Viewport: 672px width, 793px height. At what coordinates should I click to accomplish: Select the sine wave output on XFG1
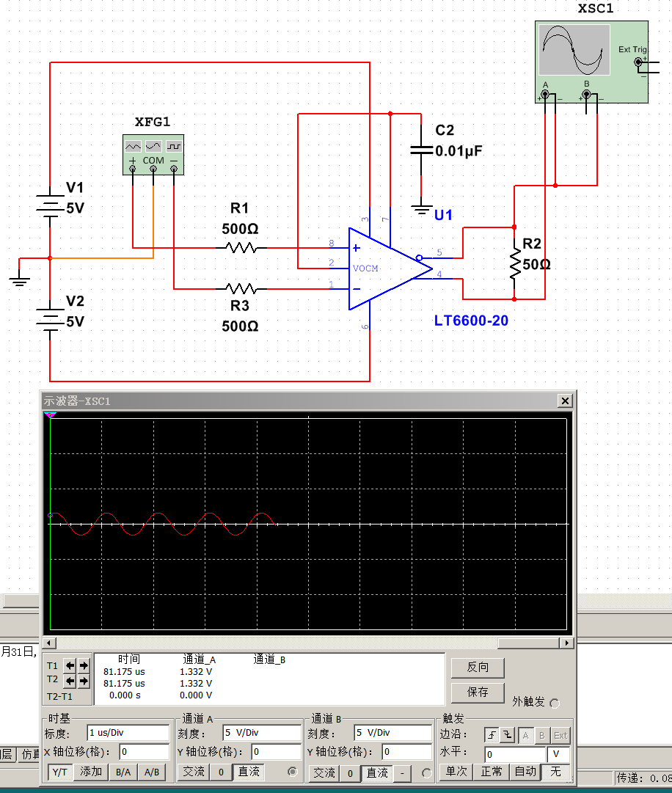coord(153,146)
